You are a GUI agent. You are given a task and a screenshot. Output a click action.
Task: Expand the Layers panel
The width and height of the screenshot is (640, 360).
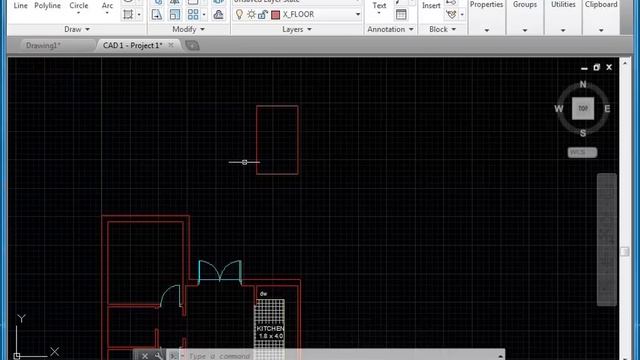pos(297,29)
